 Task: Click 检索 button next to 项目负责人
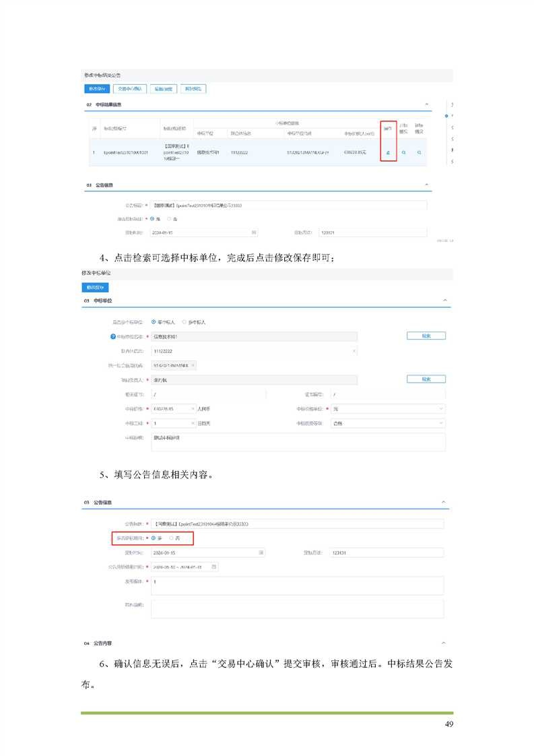pos(426,379)
